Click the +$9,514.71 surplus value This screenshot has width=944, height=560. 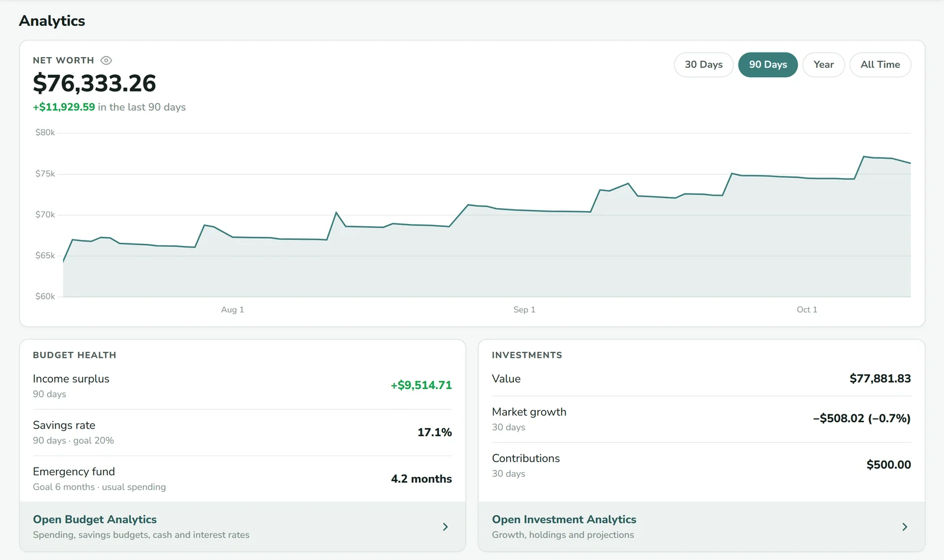tap(421, 386)
